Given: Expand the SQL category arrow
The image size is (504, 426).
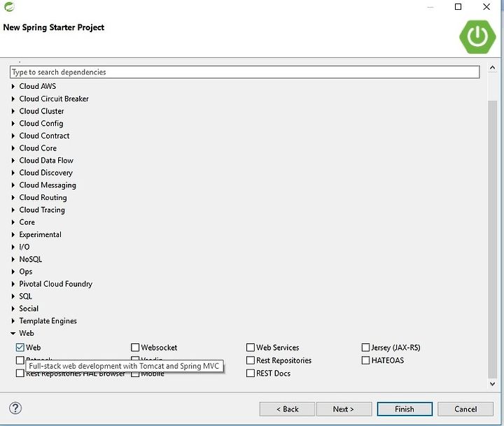Looking at the screenshot, I should click(13, 296).
